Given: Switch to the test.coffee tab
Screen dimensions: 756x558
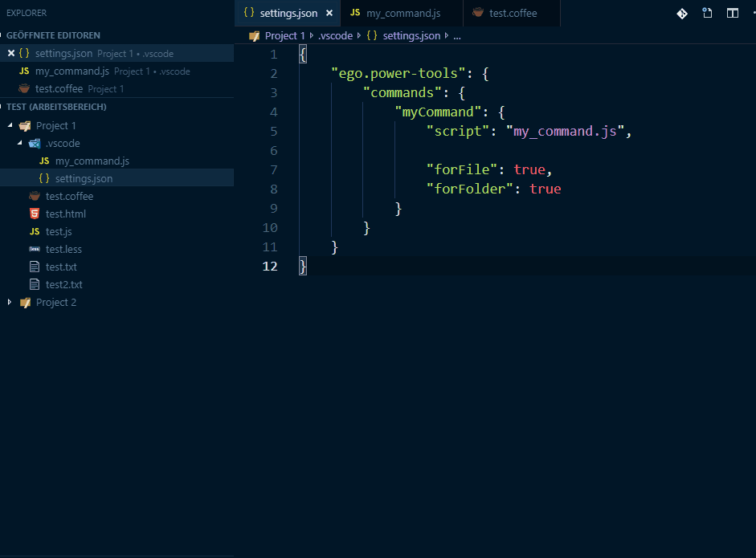Looking at the screenshot, I should (x=512, y=13).
